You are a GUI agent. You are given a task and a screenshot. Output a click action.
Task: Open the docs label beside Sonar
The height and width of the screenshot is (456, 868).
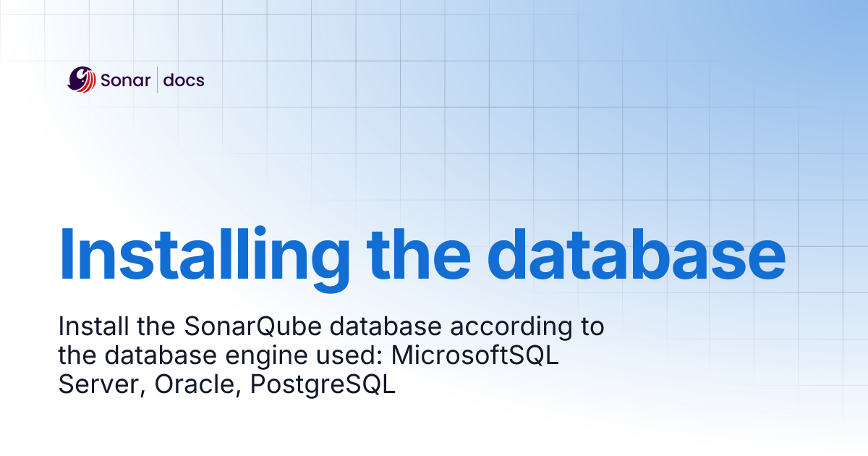click(x=184, y=80)
